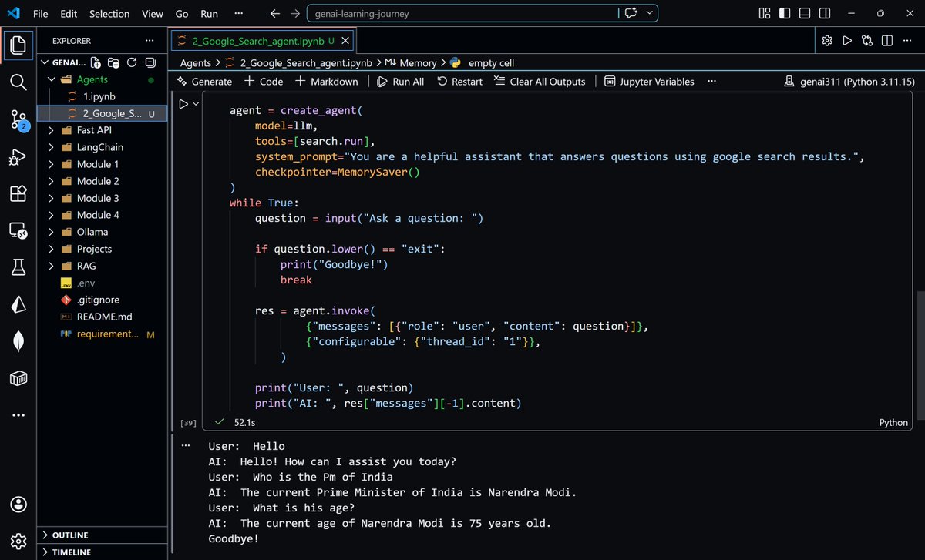This screenshot has height=560, width=925.
Task: Run the notebook via editor title play icon
Action: coord(847,41)
